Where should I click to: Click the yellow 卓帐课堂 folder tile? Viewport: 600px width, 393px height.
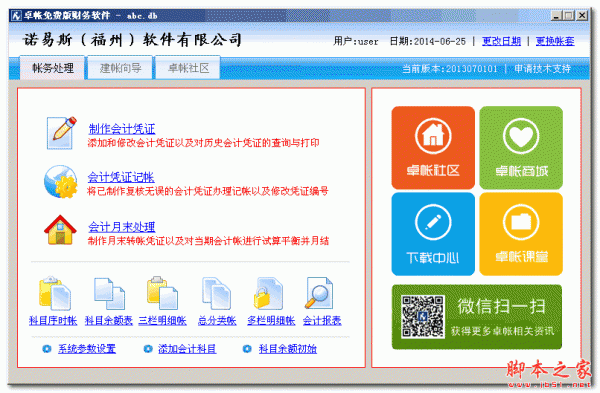[521, 234]
